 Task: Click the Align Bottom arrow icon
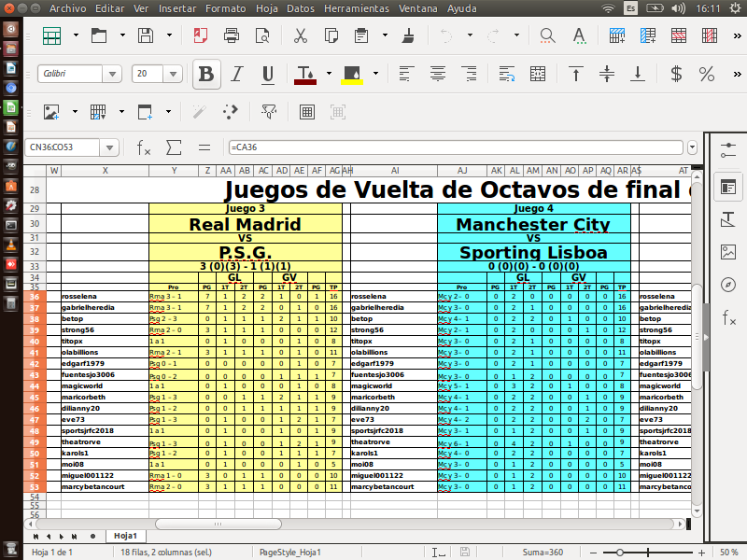pyautogui.click(x=638, y=74)
